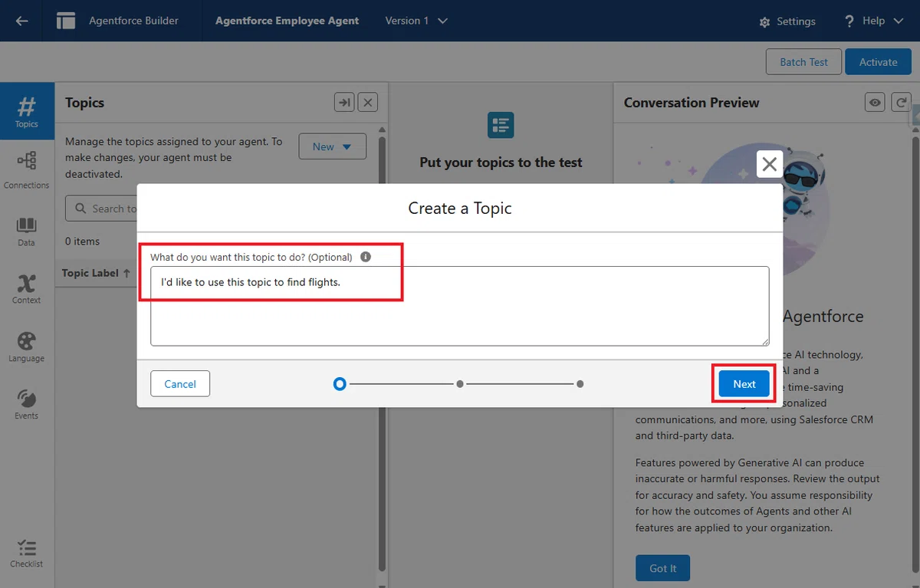Viewport: 920px width, 588px height.
Task: Toggle the Conversation Preview eye icon
Action: pos(875,102)
